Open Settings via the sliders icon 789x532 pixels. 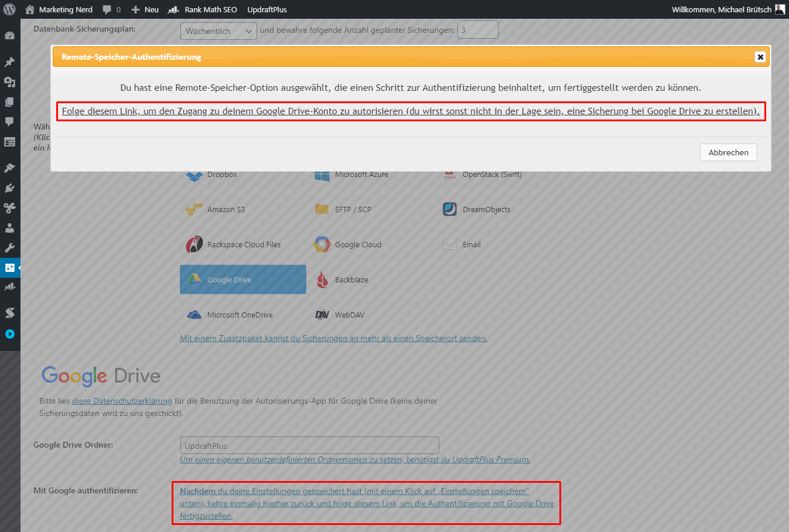coord(9,268)
